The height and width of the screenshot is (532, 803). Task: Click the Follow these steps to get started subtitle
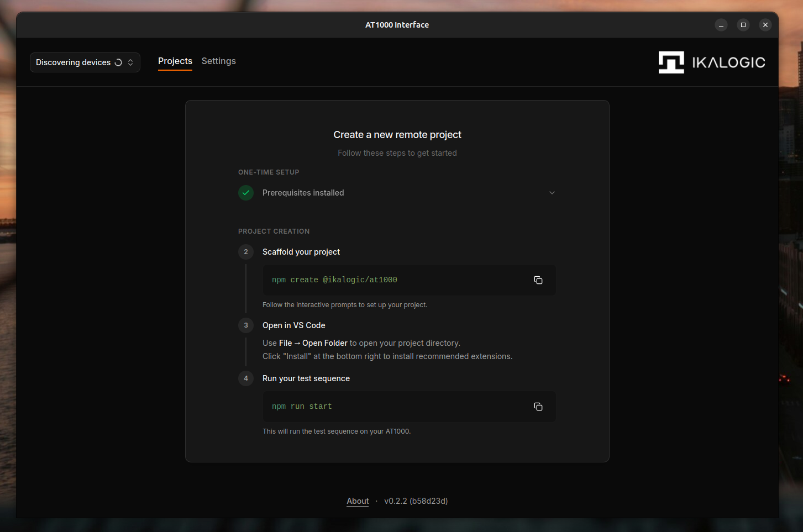click(397, 153)
